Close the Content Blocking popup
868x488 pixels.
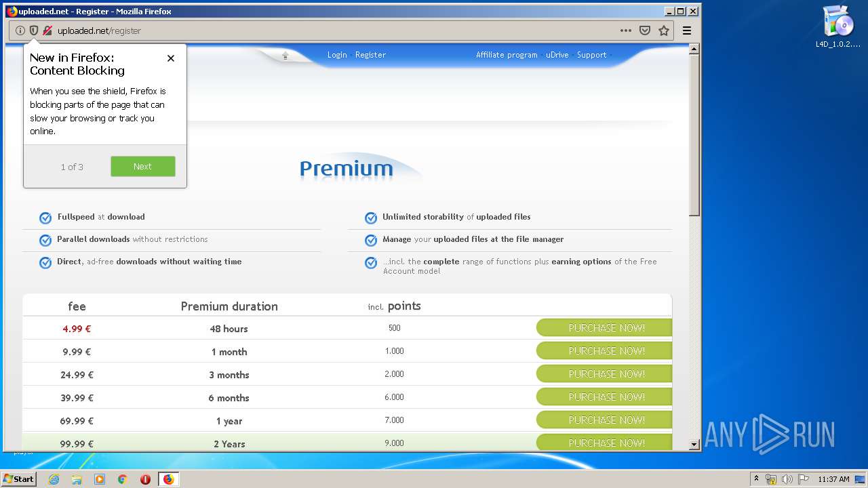171,58
